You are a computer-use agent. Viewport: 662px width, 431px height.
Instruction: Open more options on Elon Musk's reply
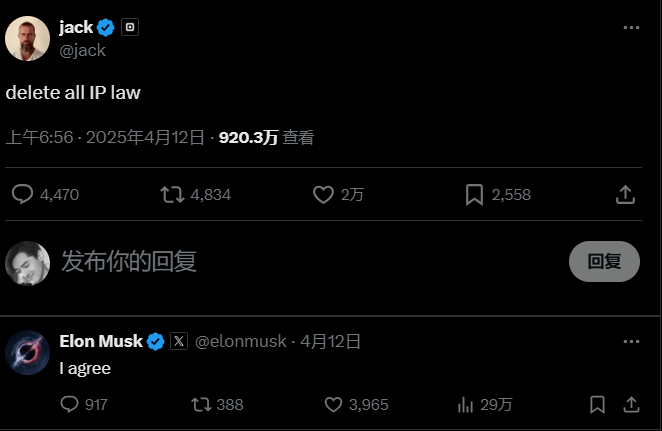pos(631,341)
